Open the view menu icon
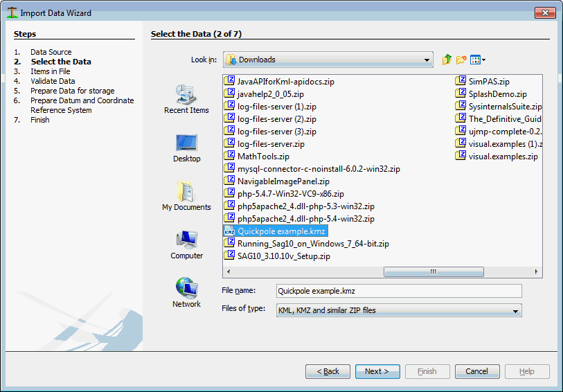Viewport: 563px width, 392px height. pyautogui.click(x=478, y=60)
